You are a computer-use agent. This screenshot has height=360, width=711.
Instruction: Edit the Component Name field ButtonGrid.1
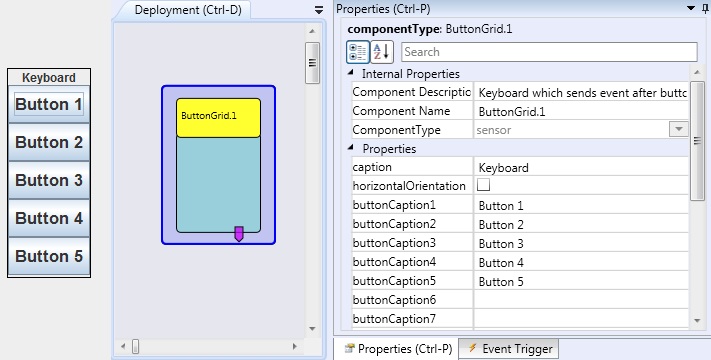tap(581, 111)
